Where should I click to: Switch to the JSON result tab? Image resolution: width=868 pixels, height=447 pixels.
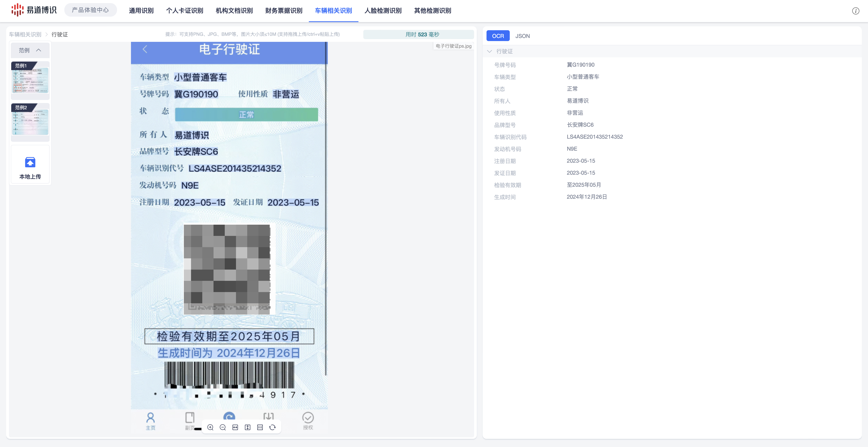[x=522, y=36]
